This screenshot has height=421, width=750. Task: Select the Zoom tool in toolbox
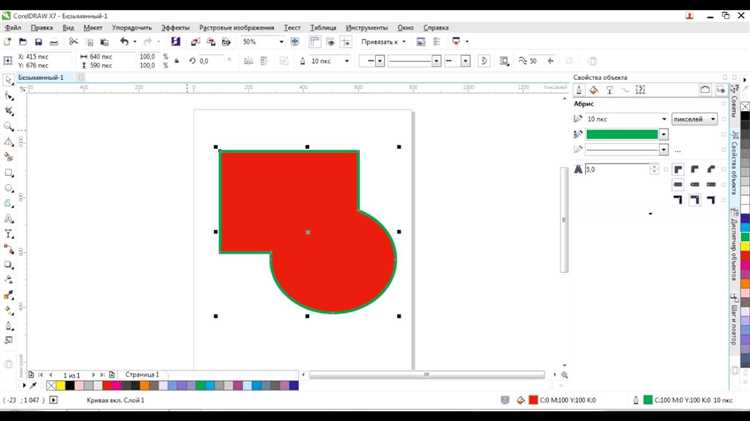tap(9, 127)
